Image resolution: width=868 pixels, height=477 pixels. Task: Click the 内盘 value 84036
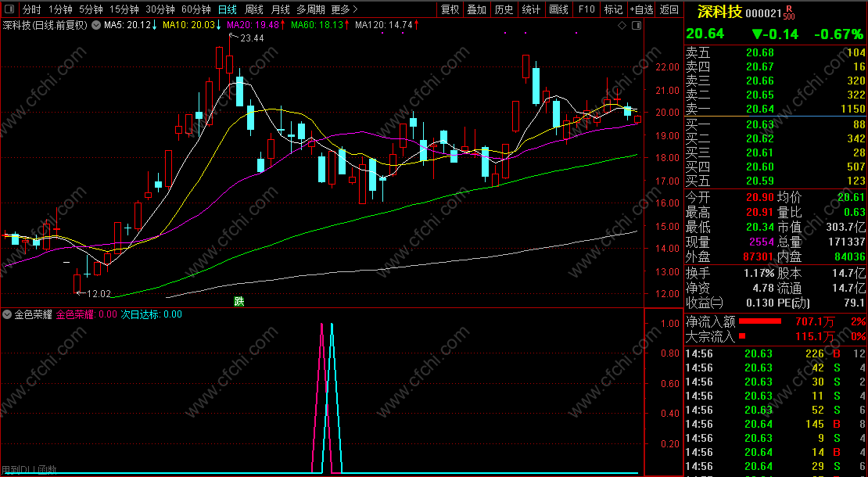coord(850,256)
